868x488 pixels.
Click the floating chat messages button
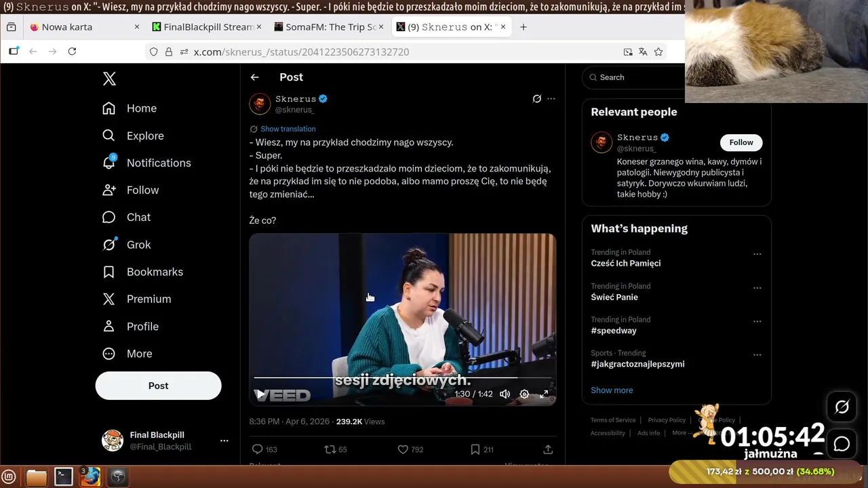click(842, 444)
